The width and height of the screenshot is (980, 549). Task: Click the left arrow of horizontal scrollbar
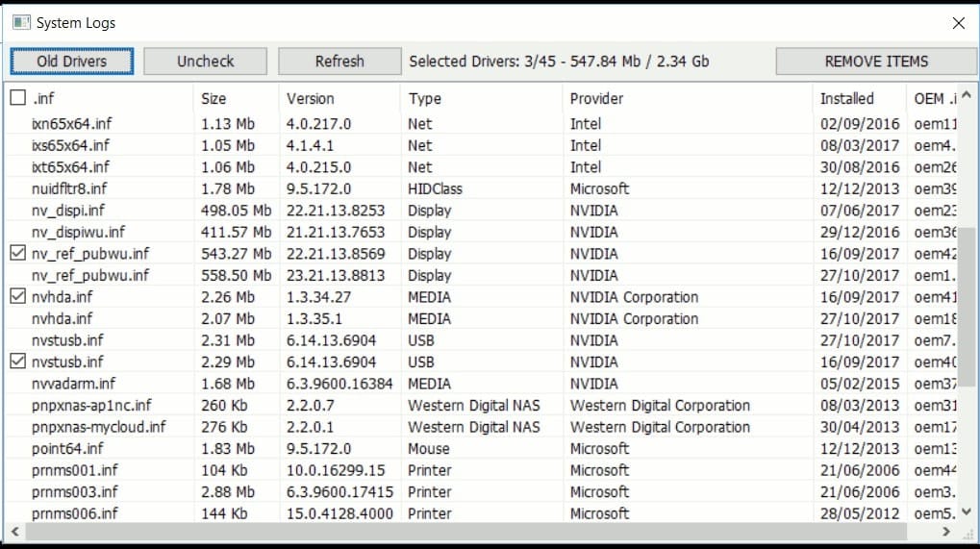[14, 531]
